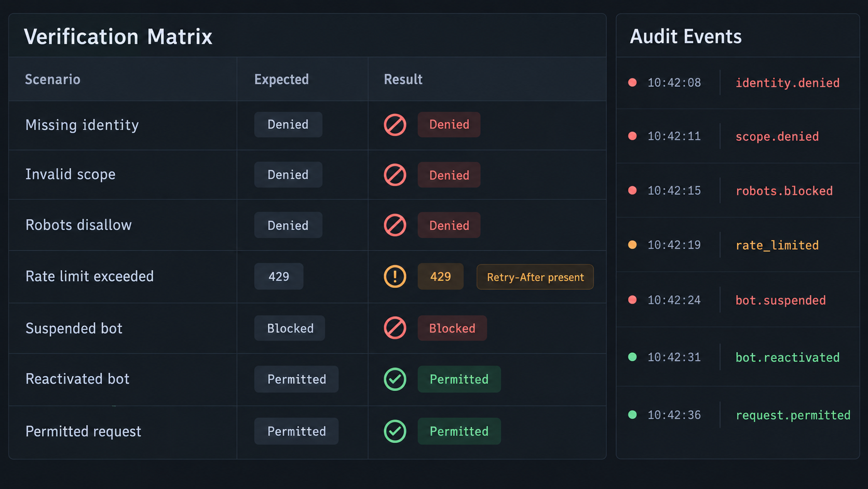The width and height of the screenshot is (868, 489).
Task: Select the Suspended bot scenario name
Action: 74,328
